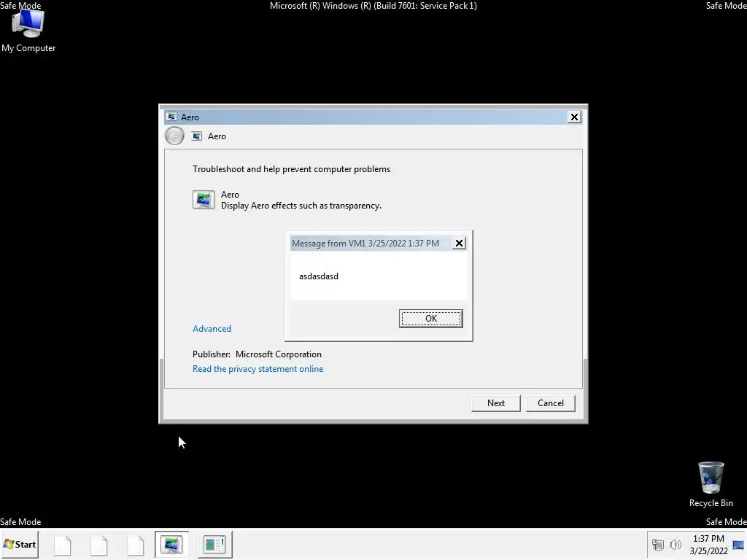The height and width of the screenshot is (560, 747).
Task: Open the taskbar clock showing 1:37 PM
Action: (708, 544)
